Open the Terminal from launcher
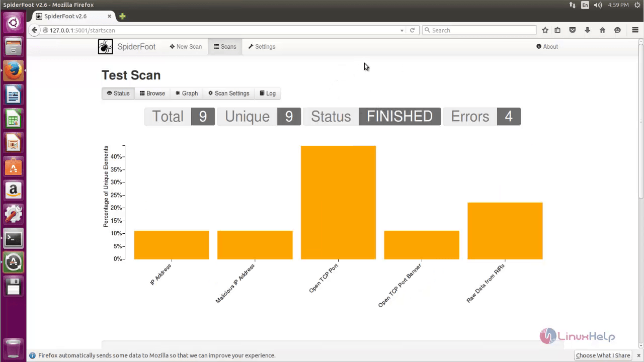 tap(13, 238)
